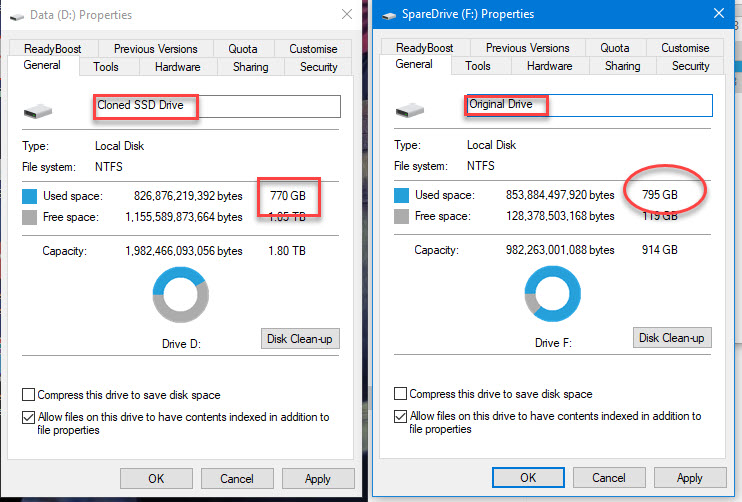Switch to Tools tab in Data (D:) Properties
The image size is (742, 502).
click(106, 67)
